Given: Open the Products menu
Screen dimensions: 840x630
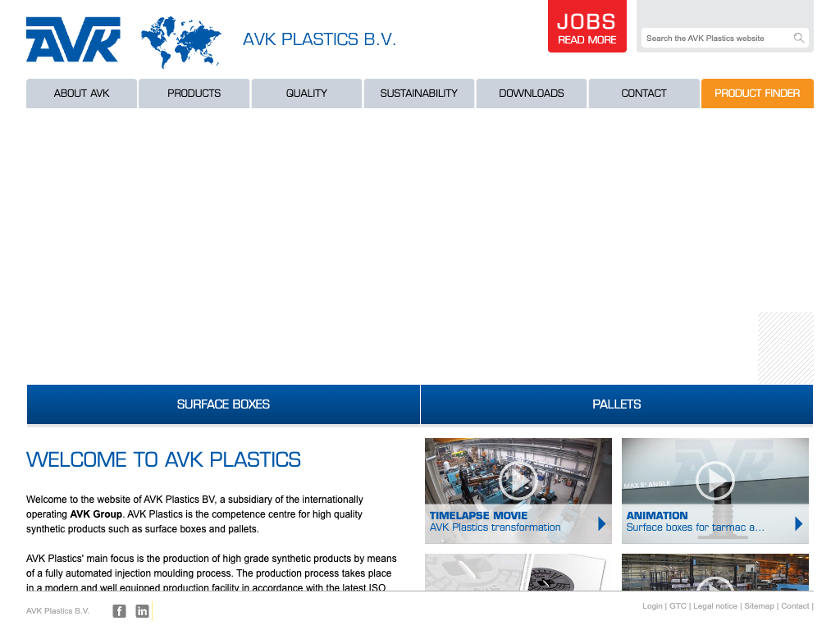Looking at the screenshot, I should pos(194,94).
